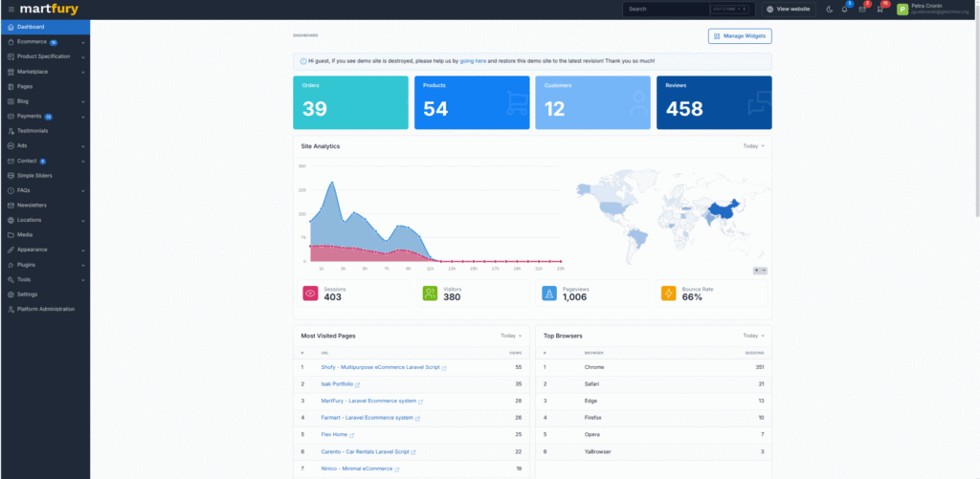
Task: Zoom in the world map
Action: tap(757, 271)
